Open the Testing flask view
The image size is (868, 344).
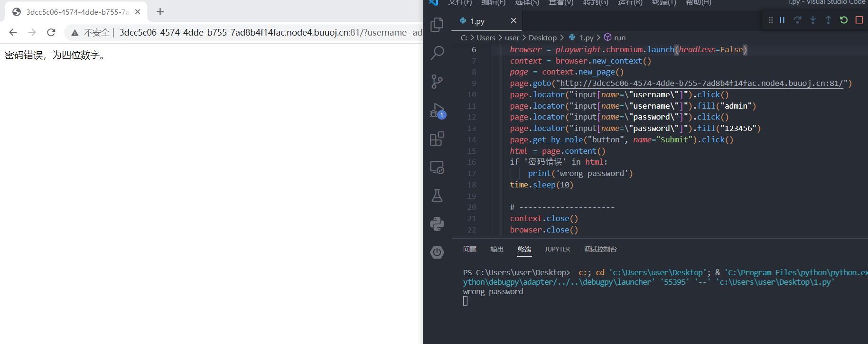(437, 195)
